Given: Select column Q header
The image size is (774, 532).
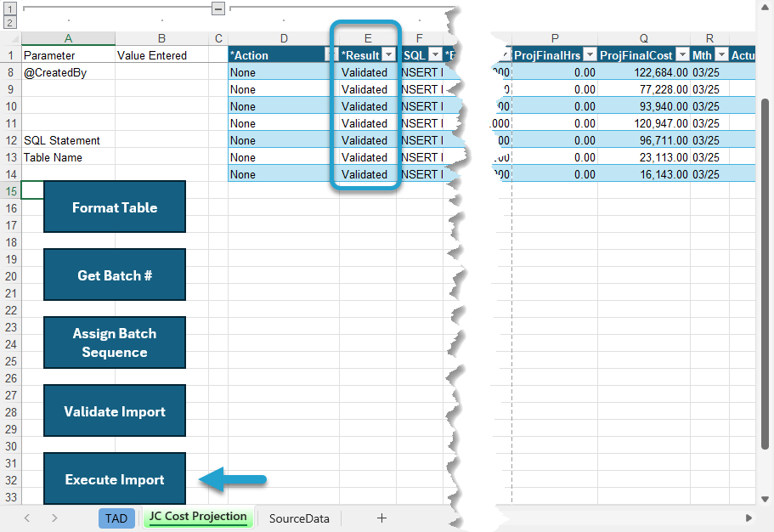Looking at the screenshot, I should (x=644, y=38).
